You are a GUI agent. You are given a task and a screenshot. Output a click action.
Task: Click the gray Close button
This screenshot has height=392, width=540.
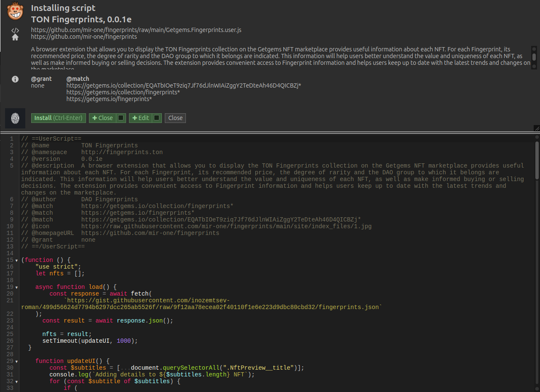tap(175, 118)
